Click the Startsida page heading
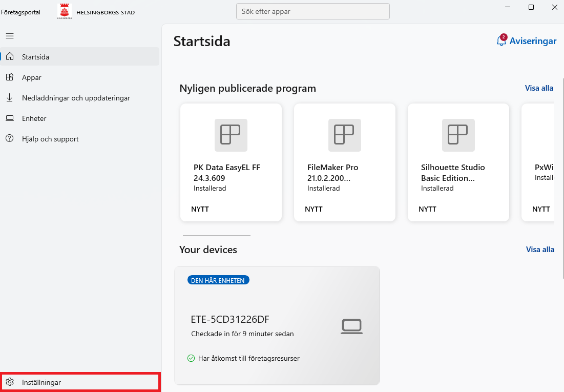 pos(202,41)
